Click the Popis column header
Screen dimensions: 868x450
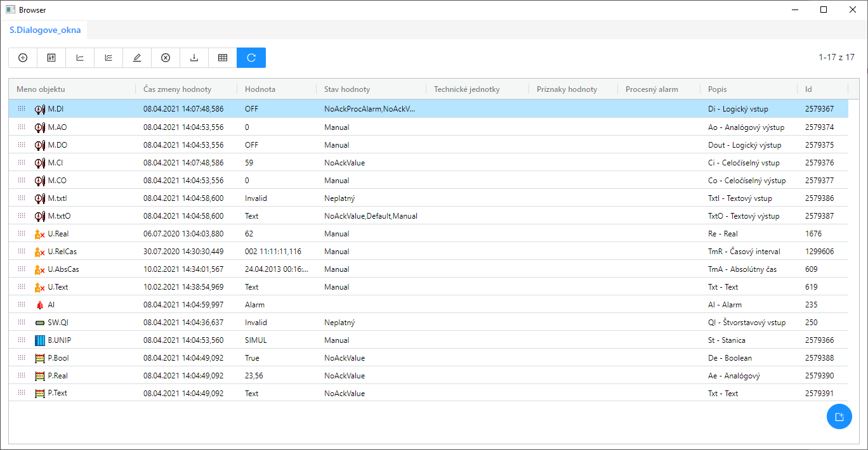(x=718, y=89)
